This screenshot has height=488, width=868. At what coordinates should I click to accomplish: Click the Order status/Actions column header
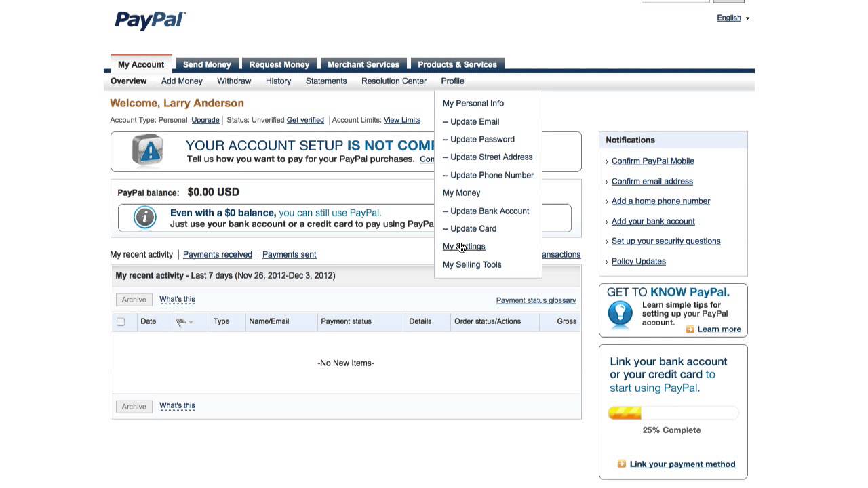coord(488,321)
